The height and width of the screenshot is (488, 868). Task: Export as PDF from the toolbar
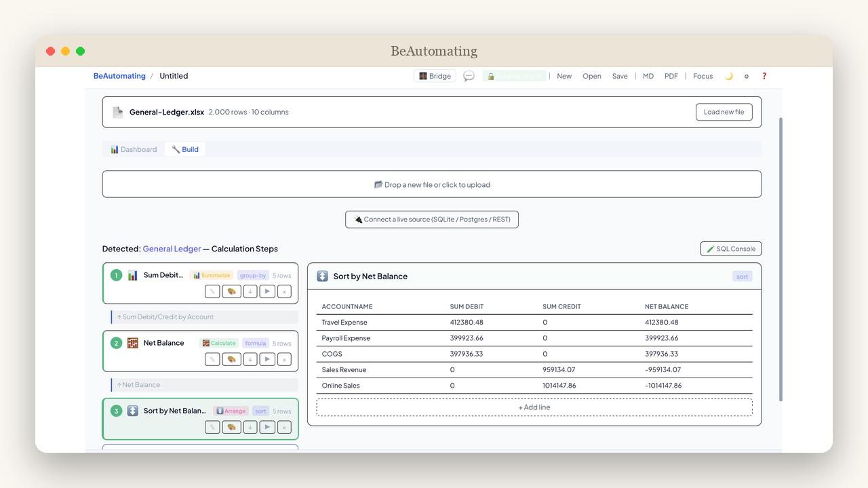pyautogui.click(x=671, y=76)
